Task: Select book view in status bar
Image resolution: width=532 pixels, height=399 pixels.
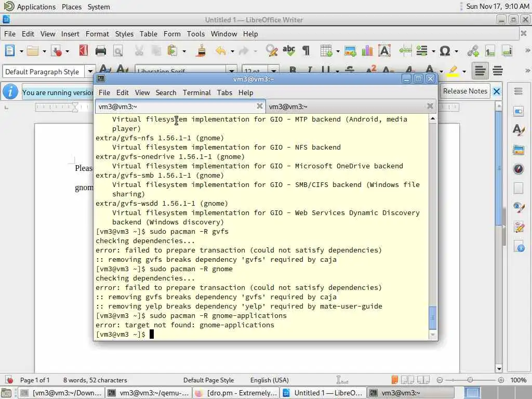Action: click(x=423, y=380)
